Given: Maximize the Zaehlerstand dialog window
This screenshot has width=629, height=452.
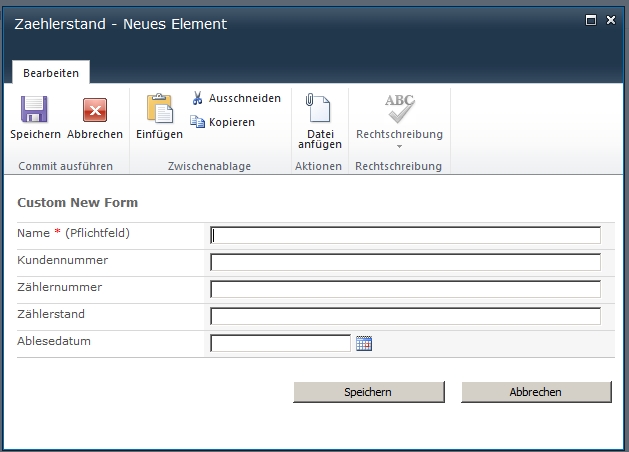Looking at the screenshot, I should 591,20.
